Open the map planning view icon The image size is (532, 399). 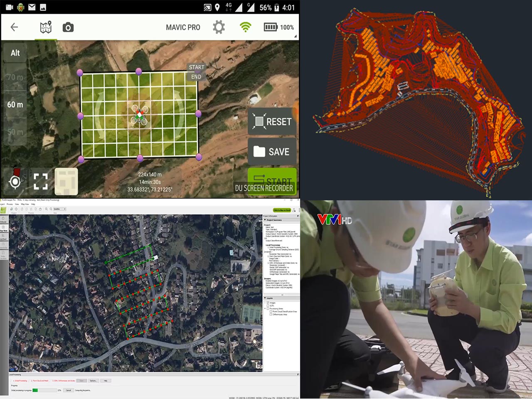coord(46,27)
